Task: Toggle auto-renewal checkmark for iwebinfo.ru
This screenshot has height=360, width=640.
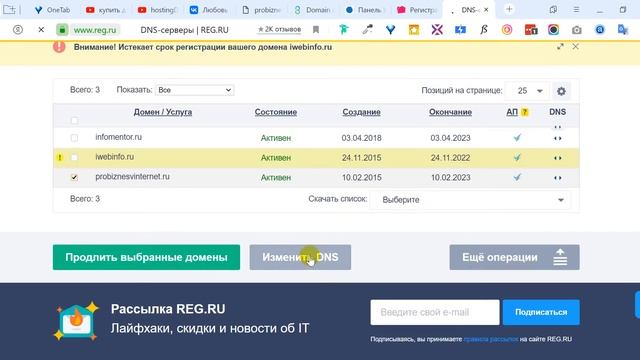Action: 517,158
